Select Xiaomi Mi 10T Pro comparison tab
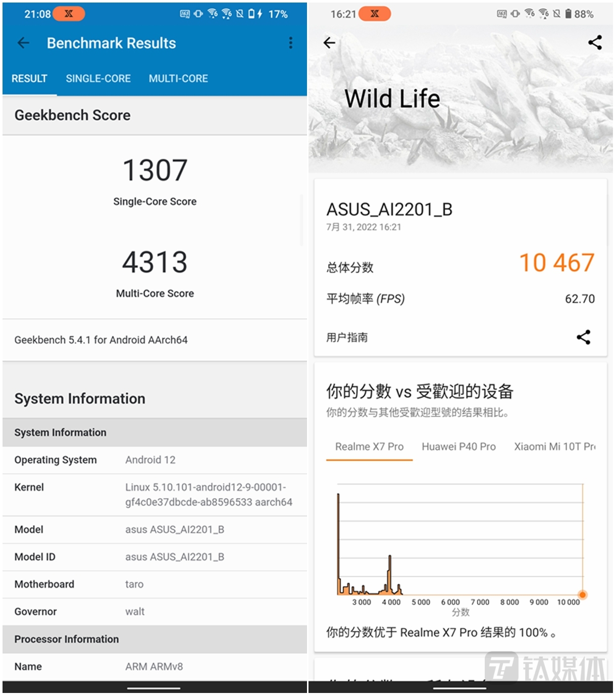The image size is (616, 696). click(x=554, y=447)
